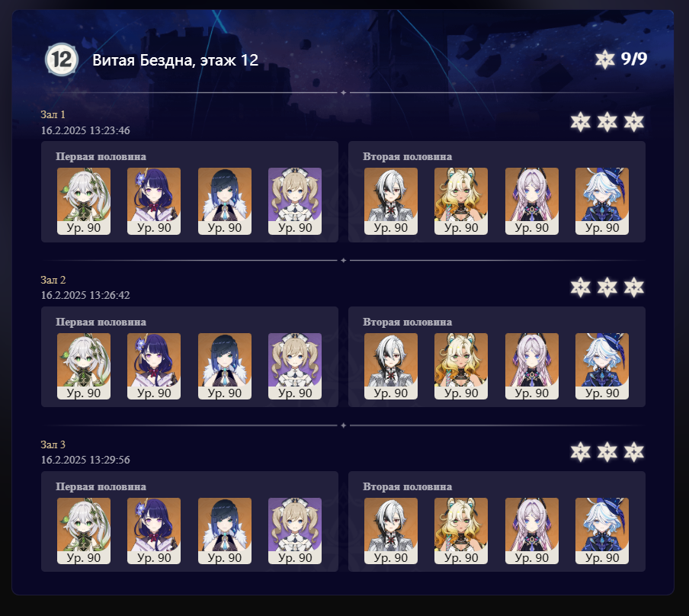Click the tan blonde cat-eared character in Зал 2
Viewport: 689px width, 616px height.
click(x=461, y=366)
